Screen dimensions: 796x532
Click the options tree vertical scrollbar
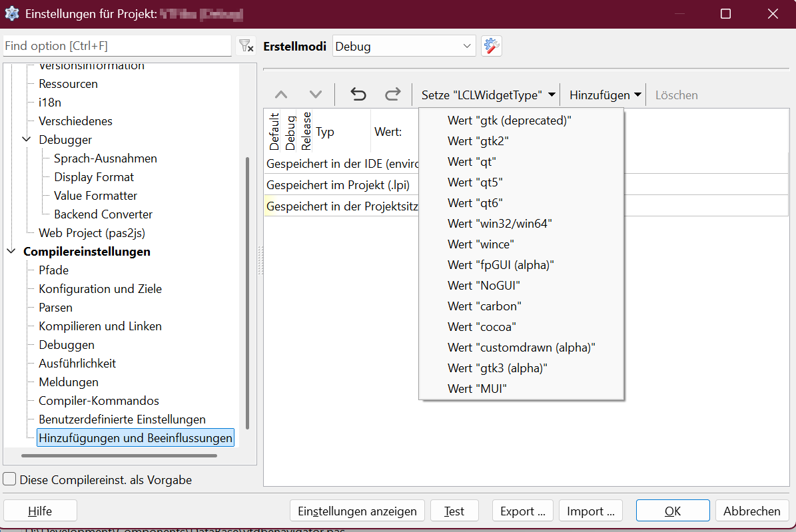247,293
